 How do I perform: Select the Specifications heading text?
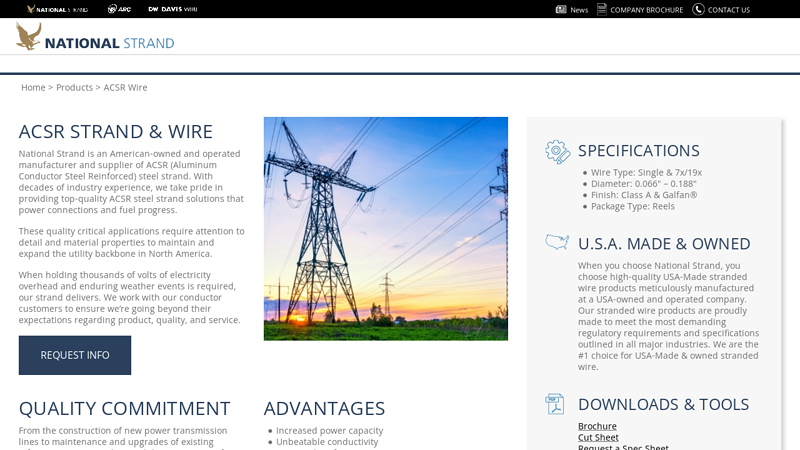click(639, 151)
